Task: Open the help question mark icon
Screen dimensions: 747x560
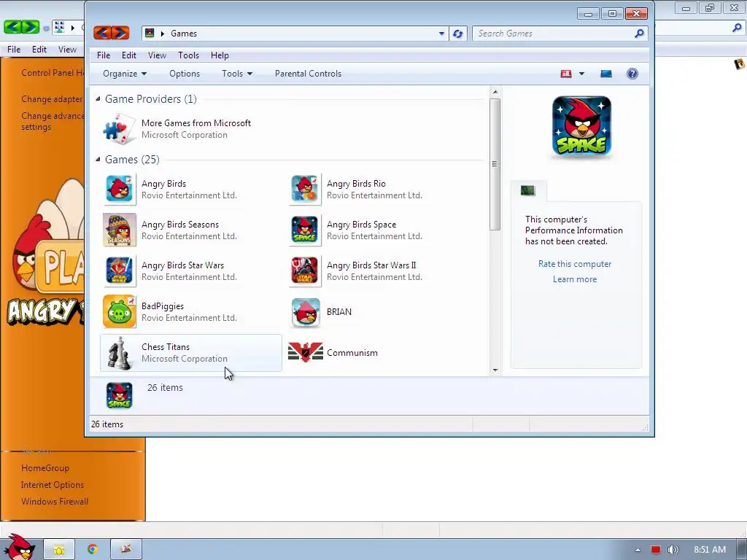Action: click(632, 74)
